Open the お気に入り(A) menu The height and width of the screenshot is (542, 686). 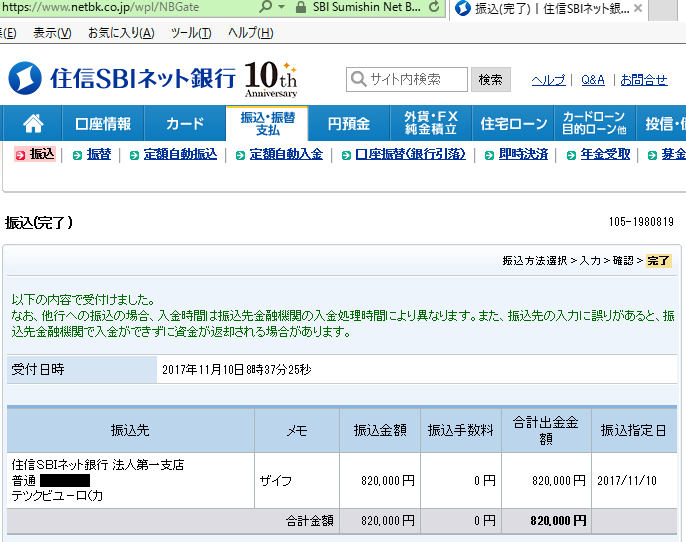coord(121,33)
